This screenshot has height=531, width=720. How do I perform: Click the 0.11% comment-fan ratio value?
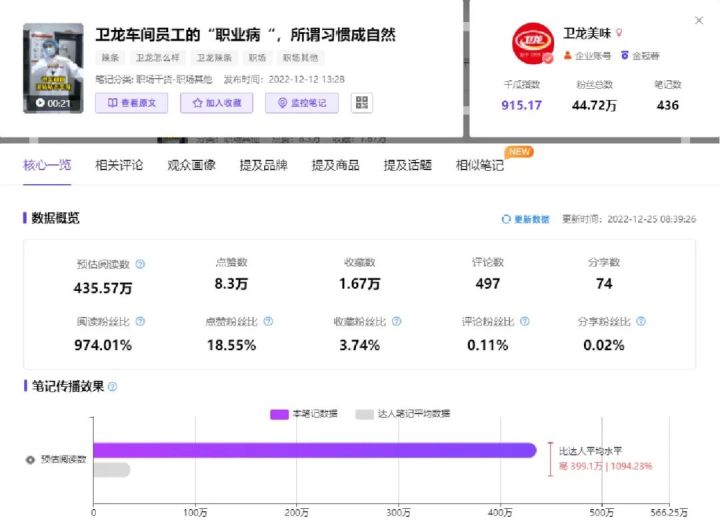click(x=488, y=345)
